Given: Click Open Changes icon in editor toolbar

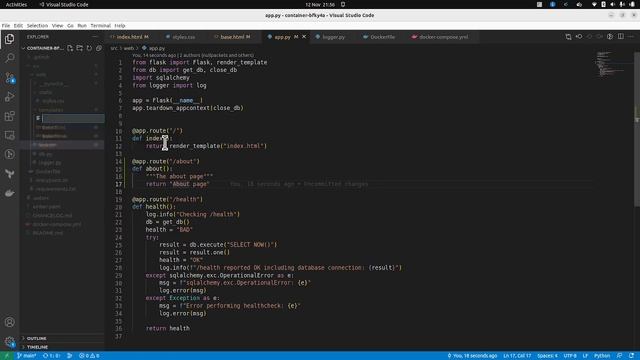Looking at the screenshot, I should pyautogui.click(x=568, y=37).
